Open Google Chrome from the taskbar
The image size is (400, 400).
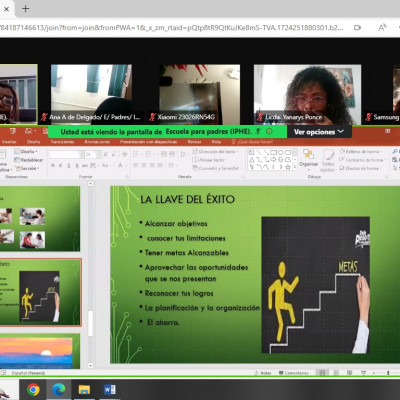point(33,389)
